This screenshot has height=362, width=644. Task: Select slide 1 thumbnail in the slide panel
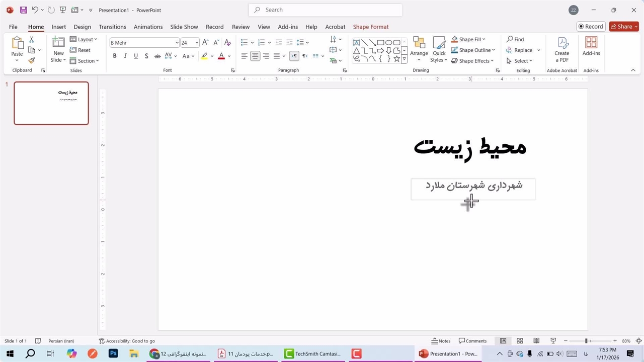pyautogui.click(x=51, y=103)
